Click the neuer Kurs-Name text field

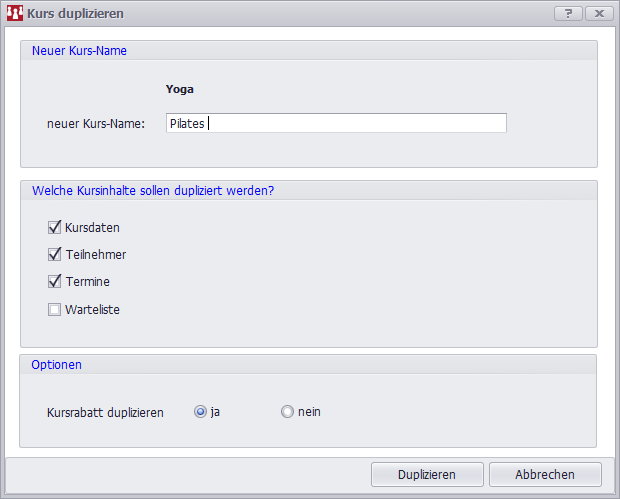coord(335,123)
